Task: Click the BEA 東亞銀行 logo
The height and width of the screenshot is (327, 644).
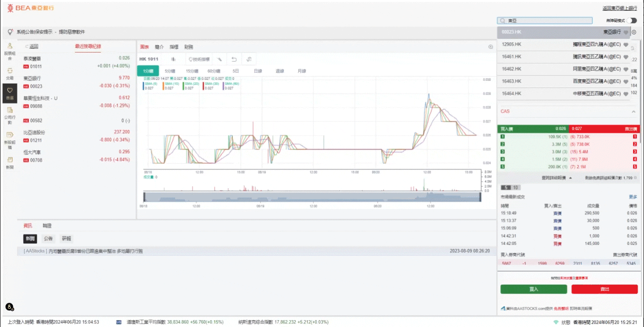Action: coord(31,8)
